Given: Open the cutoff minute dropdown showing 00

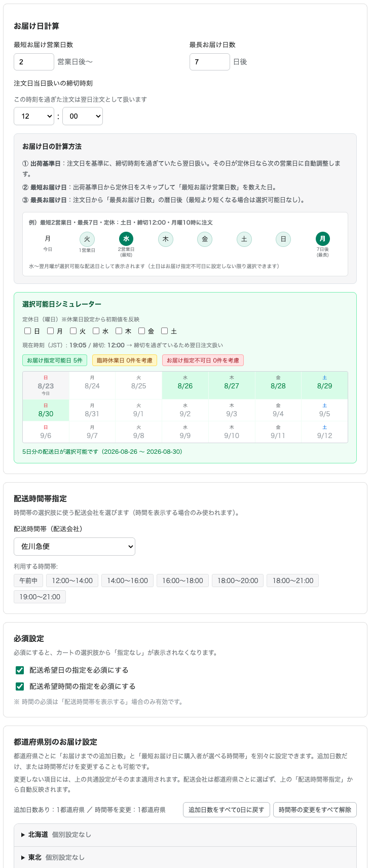Looking at the screenshot, I should (83, 116).
